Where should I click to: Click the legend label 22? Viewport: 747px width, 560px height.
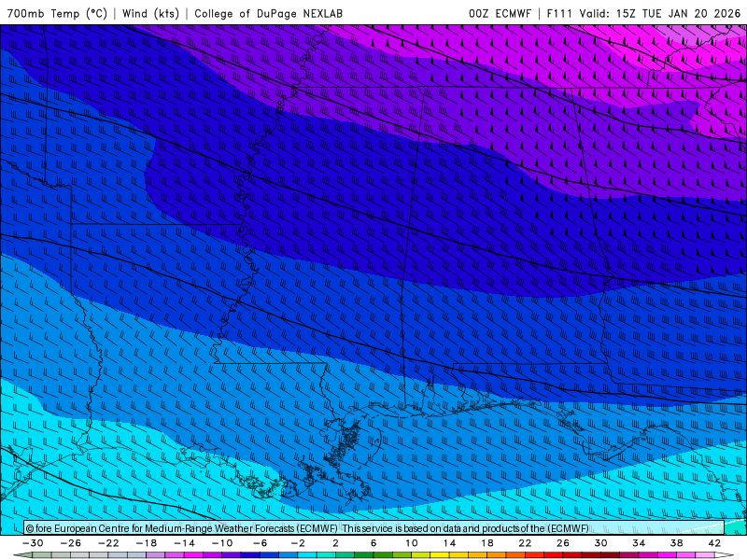point(525,543)
